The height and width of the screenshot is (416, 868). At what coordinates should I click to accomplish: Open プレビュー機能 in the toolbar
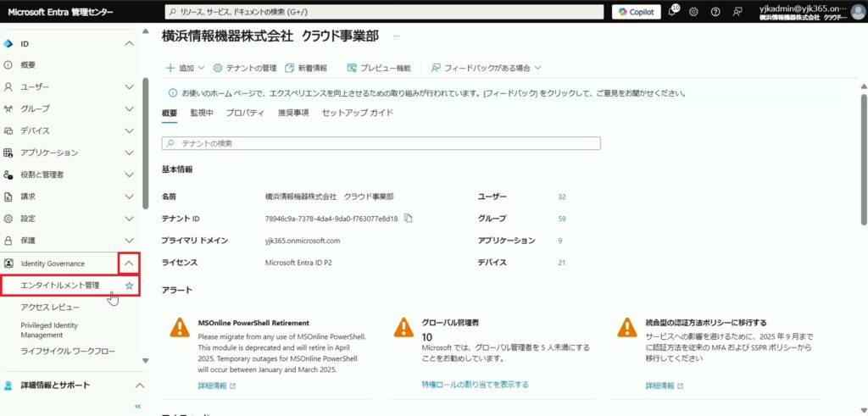[x=379, y=68]
